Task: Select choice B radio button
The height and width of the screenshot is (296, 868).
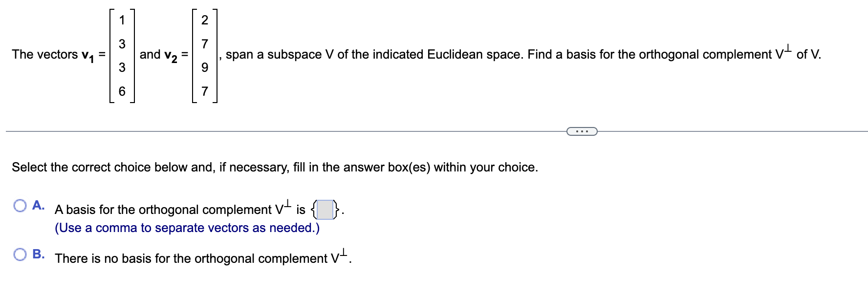Action: click(x=20, y=254)
